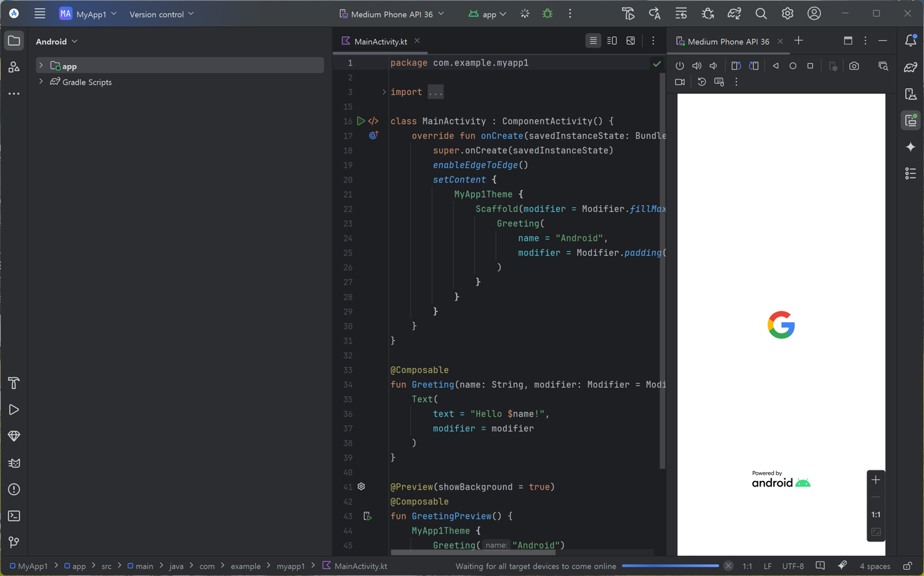Open the Terminal tool window

pos(14,516)
